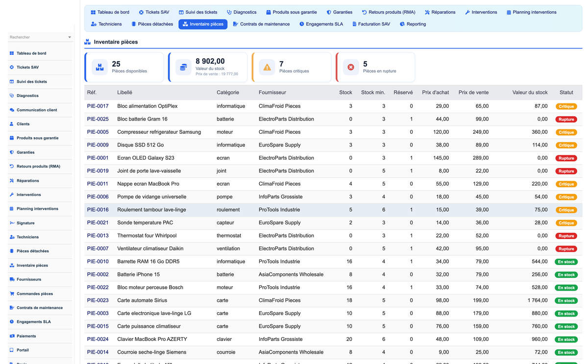
Task: Click the Facturation SAV document icon in top tabs
Action: click(x=354, y=24)
